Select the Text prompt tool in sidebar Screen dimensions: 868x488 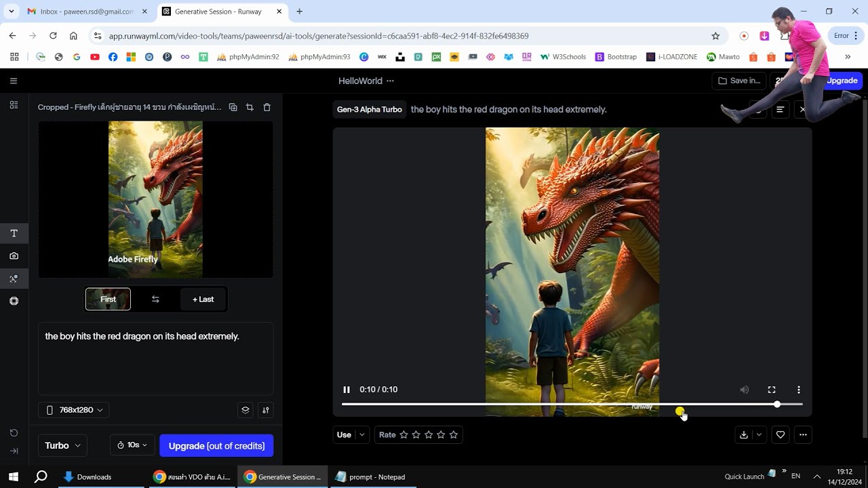[x=14, y=233]
